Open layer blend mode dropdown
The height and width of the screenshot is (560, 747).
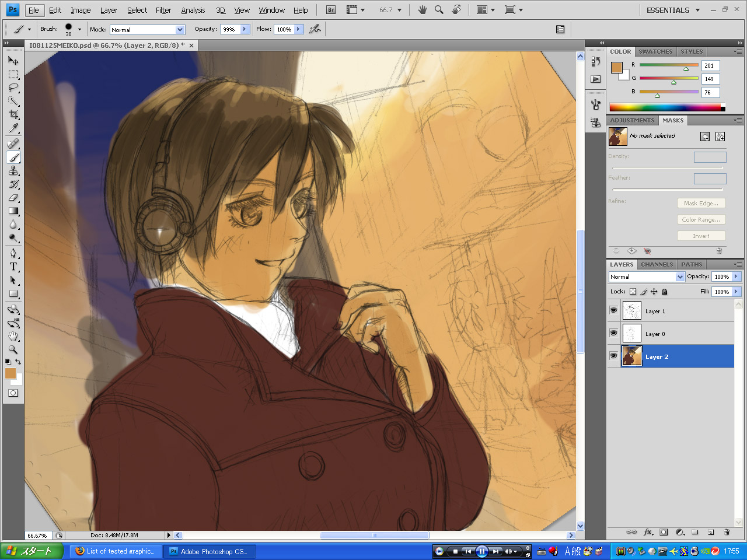680,277
